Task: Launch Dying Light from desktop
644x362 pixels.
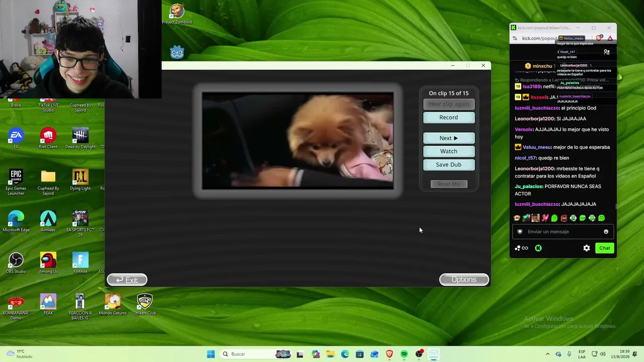Action: (x=80, y=180)
